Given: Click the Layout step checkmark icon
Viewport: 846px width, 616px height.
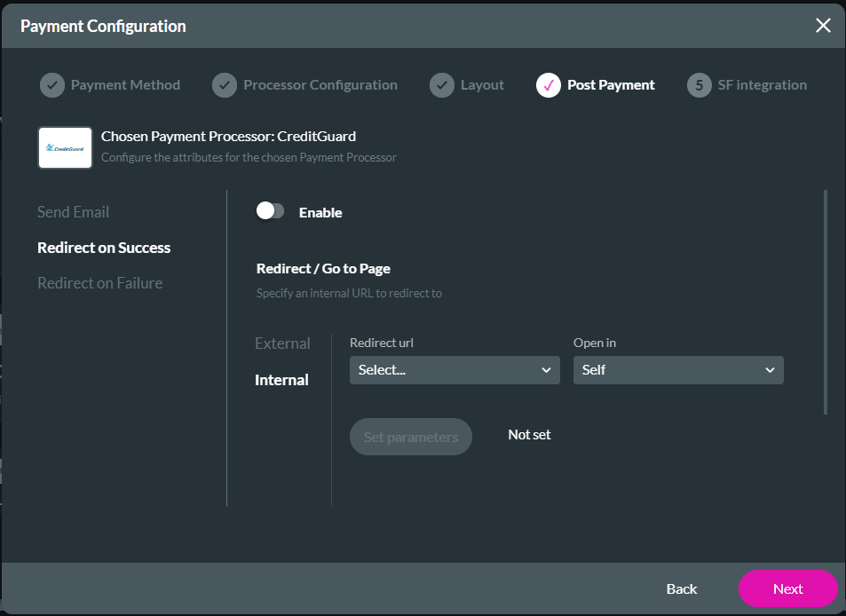Looking at the screenshot, I should [x=442, y=85].
